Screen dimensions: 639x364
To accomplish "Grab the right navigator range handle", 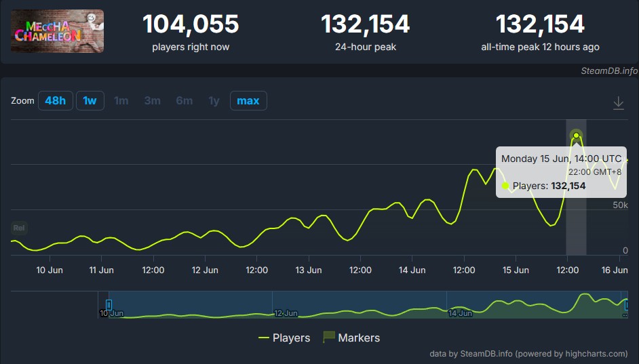I will coord(627,304).
